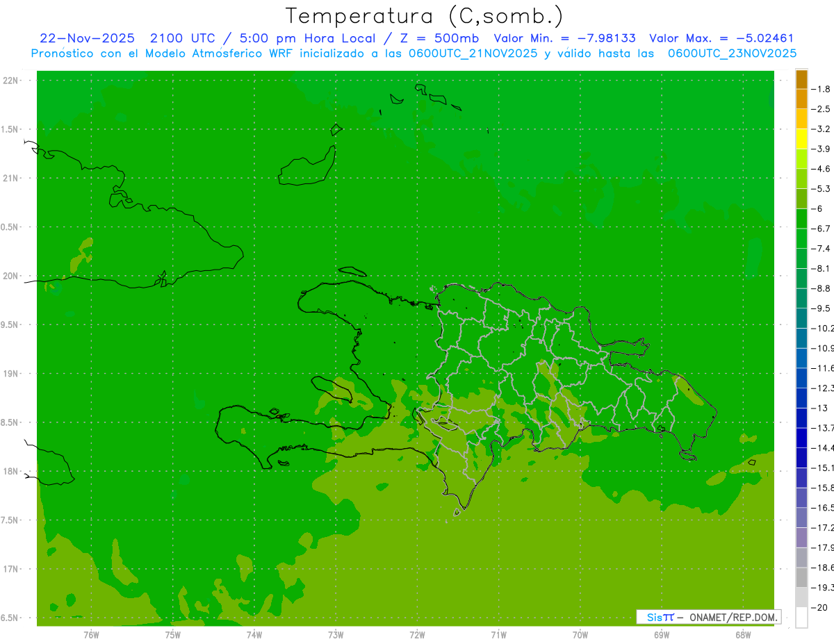
Task: Click the "Valor Min. = -7.98133" readout
Action: tap(564, 38)
